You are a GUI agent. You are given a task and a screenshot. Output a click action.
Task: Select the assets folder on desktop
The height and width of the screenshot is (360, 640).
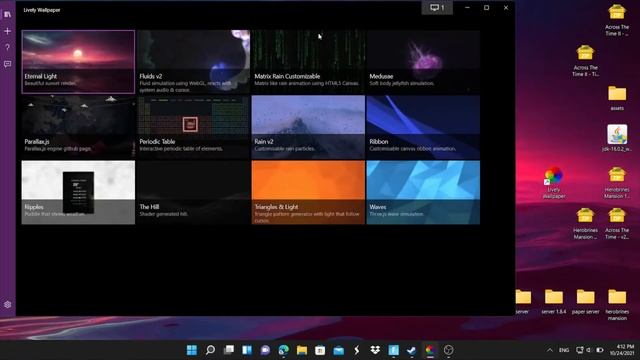617,98
